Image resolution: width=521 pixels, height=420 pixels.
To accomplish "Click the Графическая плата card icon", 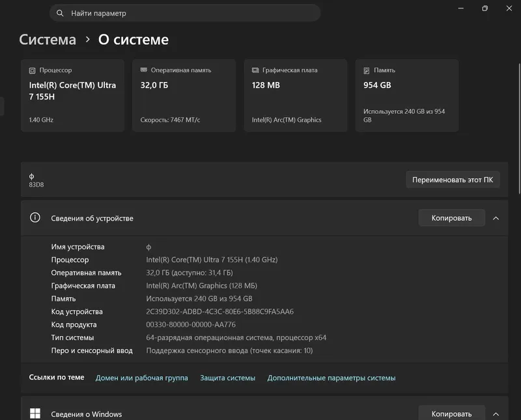I will click(255, 70).
